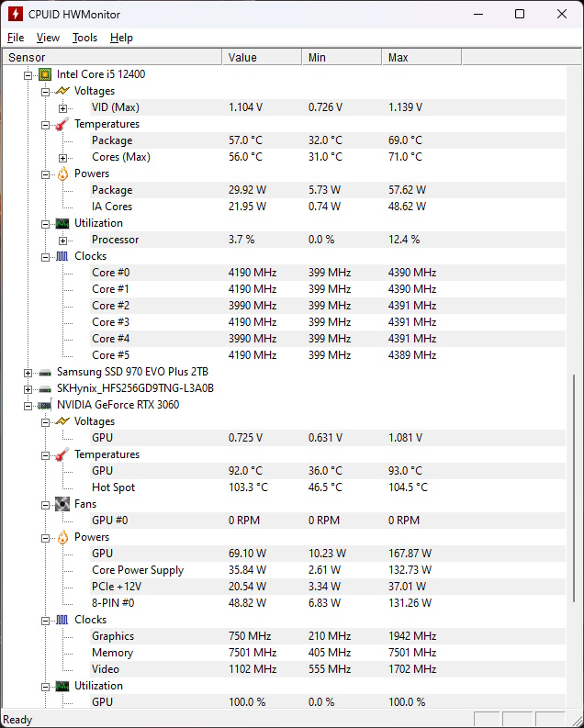Click the vertical scrollbar thumb
Viewport: 584px width, 728px height.
point(574,488)
